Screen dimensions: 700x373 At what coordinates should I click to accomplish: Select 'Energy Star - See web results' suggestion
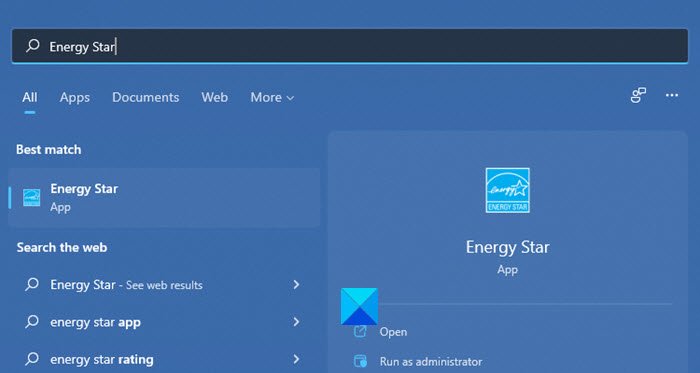164,285
